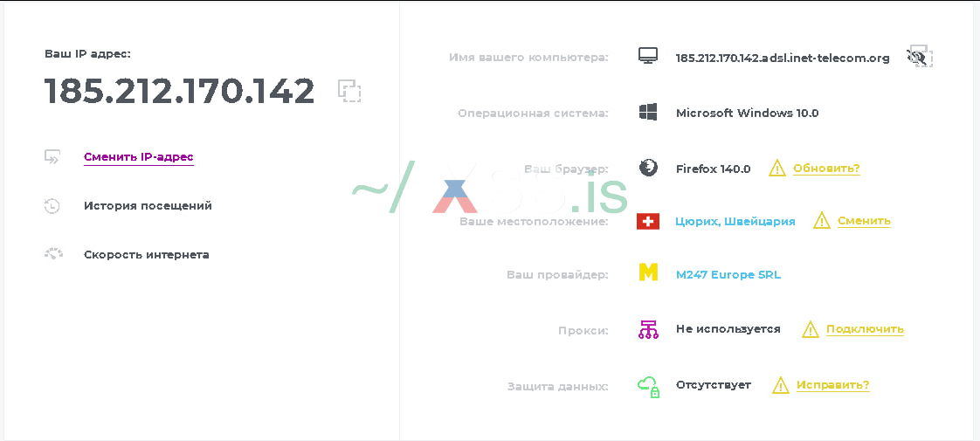Click the "Обновить?" browser update link
The height and width of the screenshot is (441, 980).
(825, 169)
